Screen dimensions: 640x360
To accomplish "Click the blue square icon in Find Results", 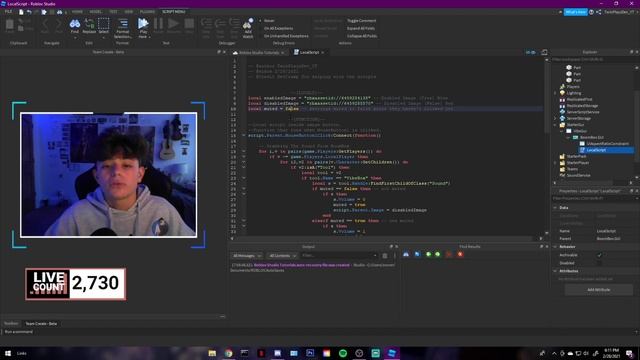I will [417, 254].
